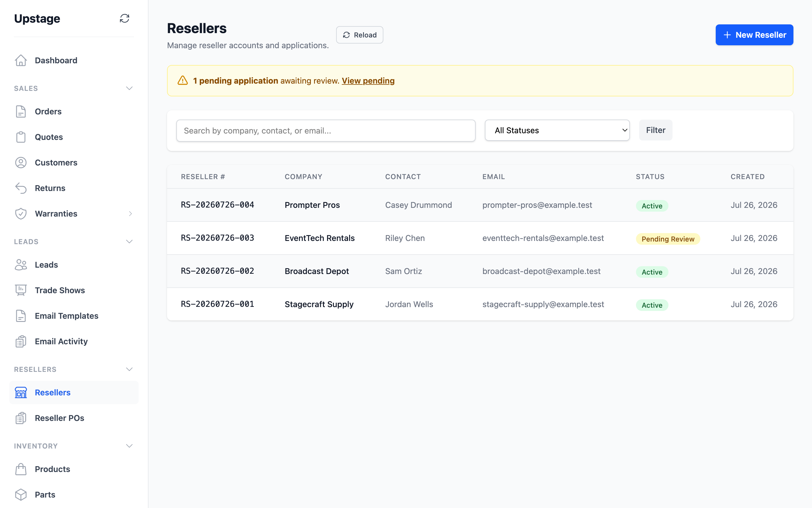Click the Customers person icon
The height and width of the screenshot is (508, 812).
(x=21, y=163)
